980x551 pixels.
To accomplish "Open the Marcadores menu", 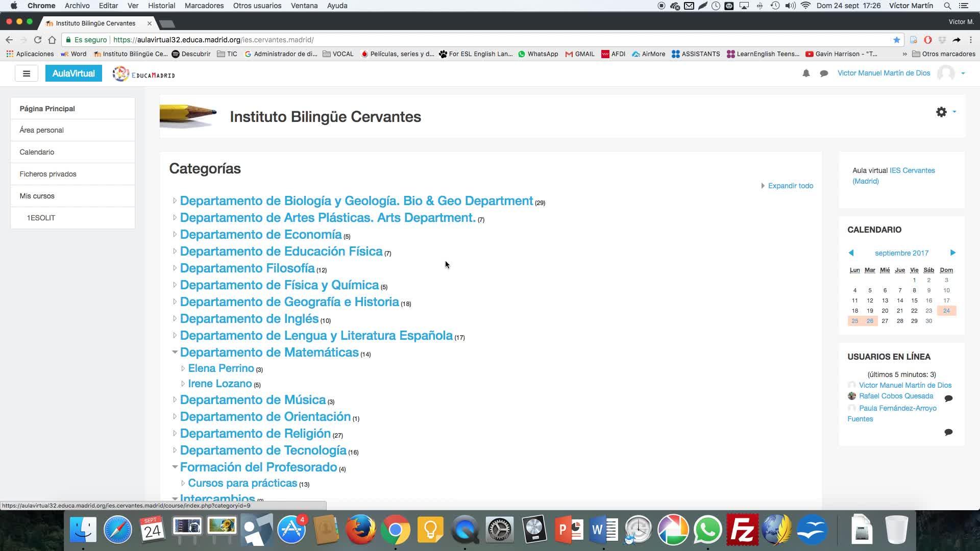I will point(204,6).
